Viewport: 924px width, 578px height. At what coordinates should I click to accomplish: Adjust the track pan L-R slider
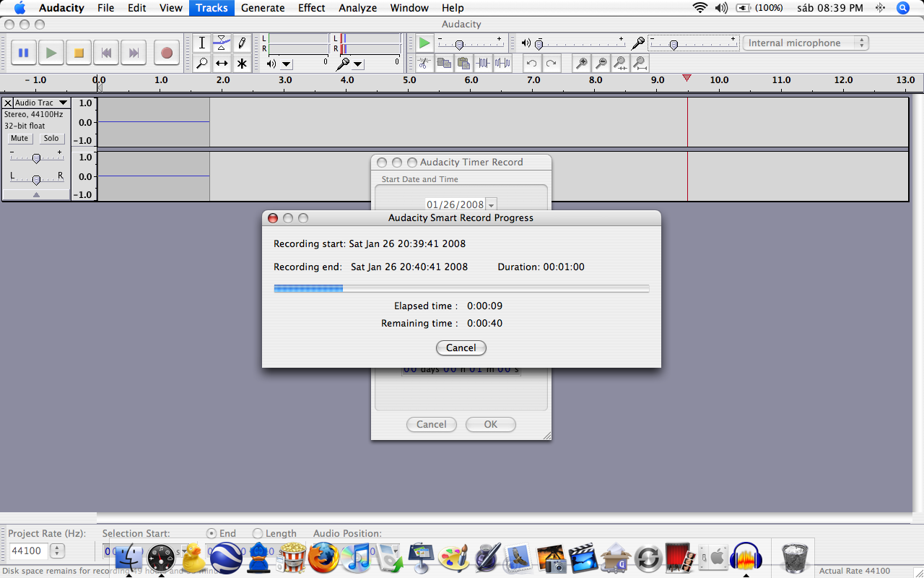(36, 179)
